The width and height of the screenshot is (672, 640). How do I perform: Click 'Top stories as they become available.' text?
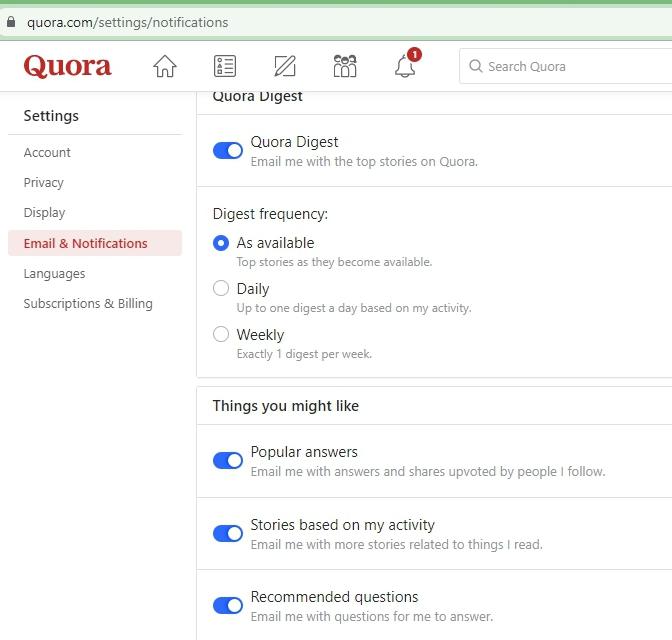coord(334,262)
